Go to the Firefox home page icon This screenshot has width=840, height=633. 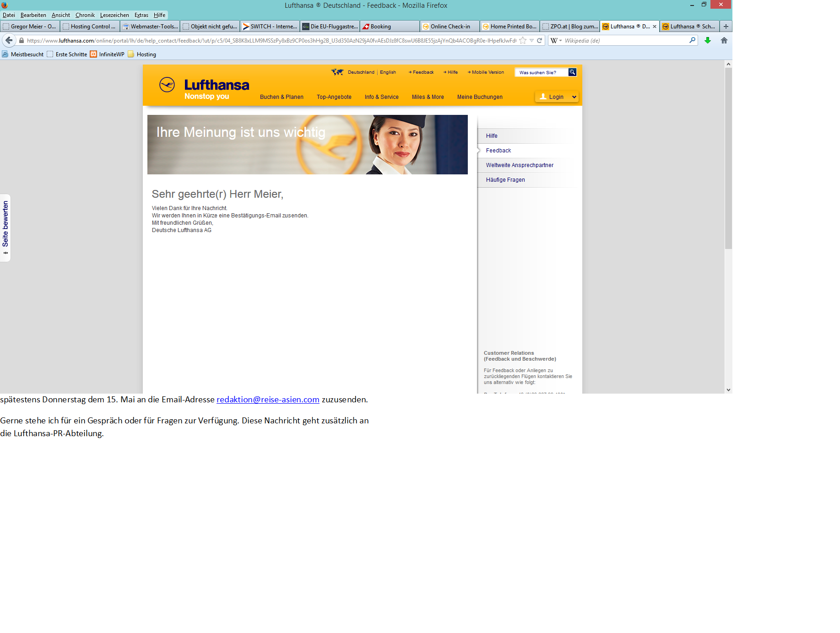click(x=724, y=40)
